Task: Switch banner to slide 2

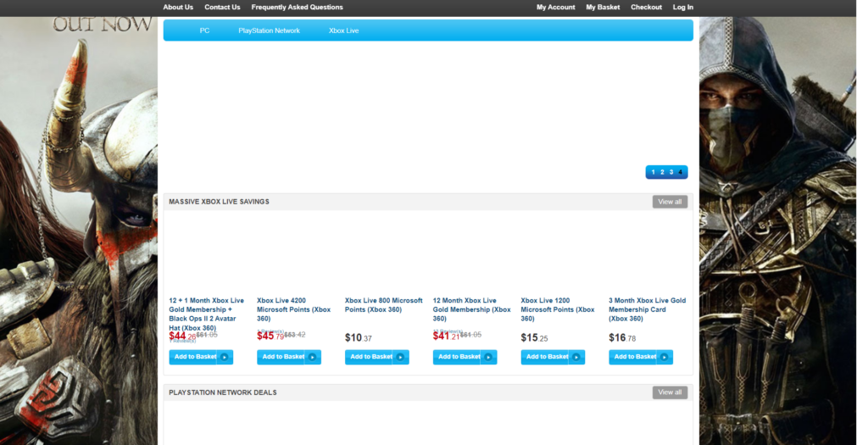Action: (661, 172)
